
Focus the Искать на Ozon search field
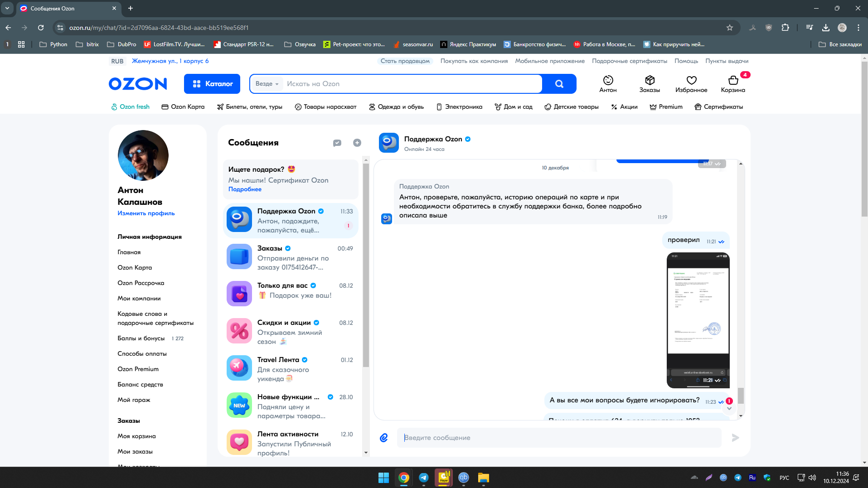click(412, 84)
